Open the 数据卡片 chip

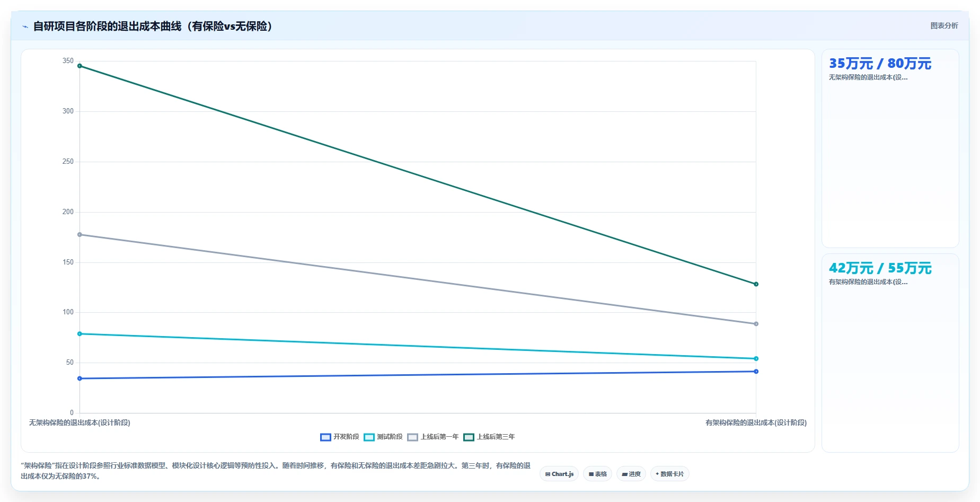[x=670, y=474]
